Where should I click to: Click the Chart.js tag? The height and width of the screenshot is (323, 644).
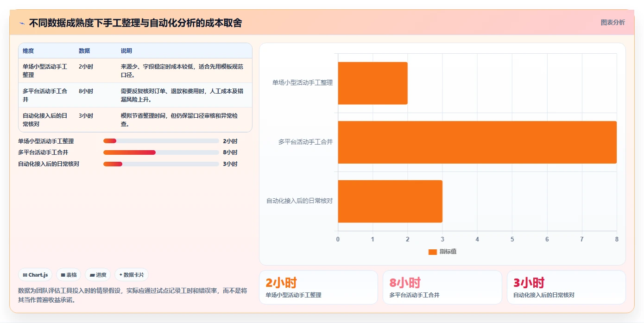tap(36, 275)
